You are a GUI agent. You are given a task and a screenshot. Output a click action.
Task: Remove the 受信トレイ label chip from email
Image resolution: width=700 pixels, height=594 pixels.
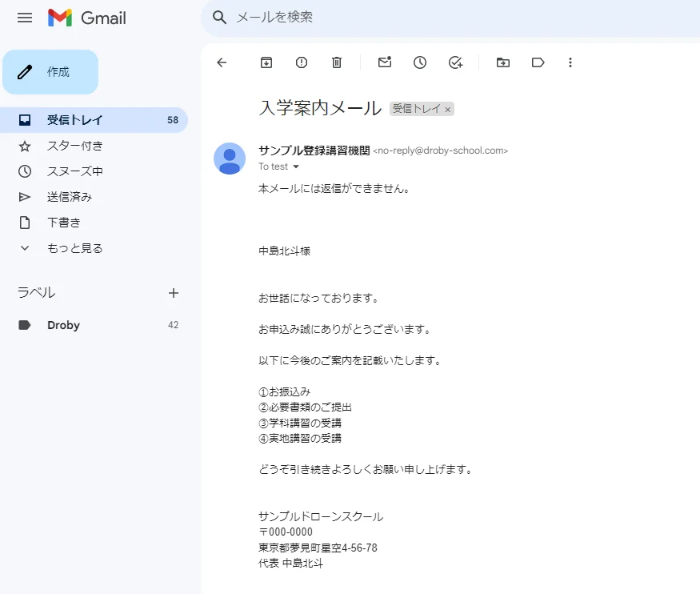point(448,110)
